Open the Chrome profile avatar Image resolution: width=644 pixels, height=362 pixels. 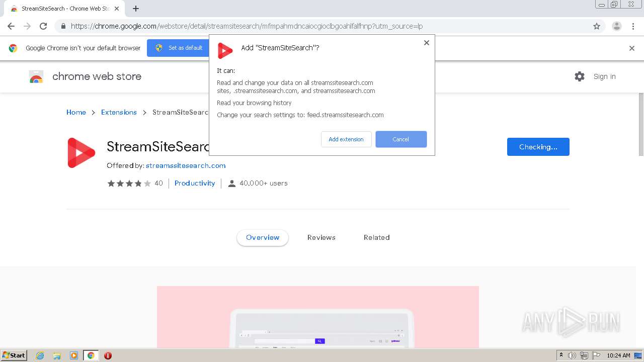616,26
